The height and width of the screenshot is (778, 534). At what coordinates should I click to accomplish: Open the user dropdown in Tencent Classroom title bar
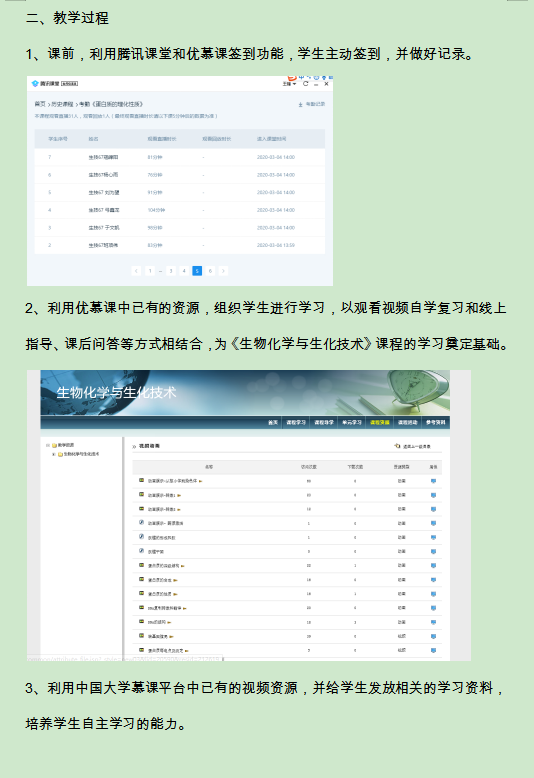click(289, 84)
